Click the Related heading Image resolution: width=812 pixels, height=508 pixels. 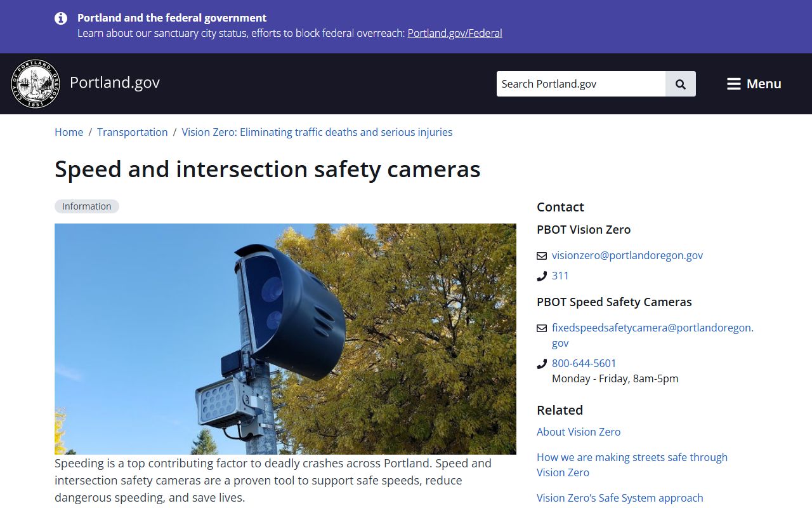(560, 410)
